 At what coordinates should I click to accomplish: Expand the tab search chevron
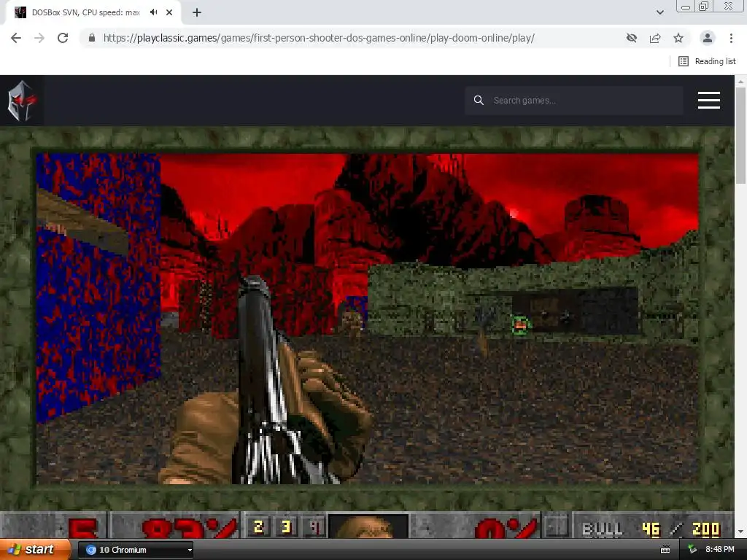click(x=659, y=12)
